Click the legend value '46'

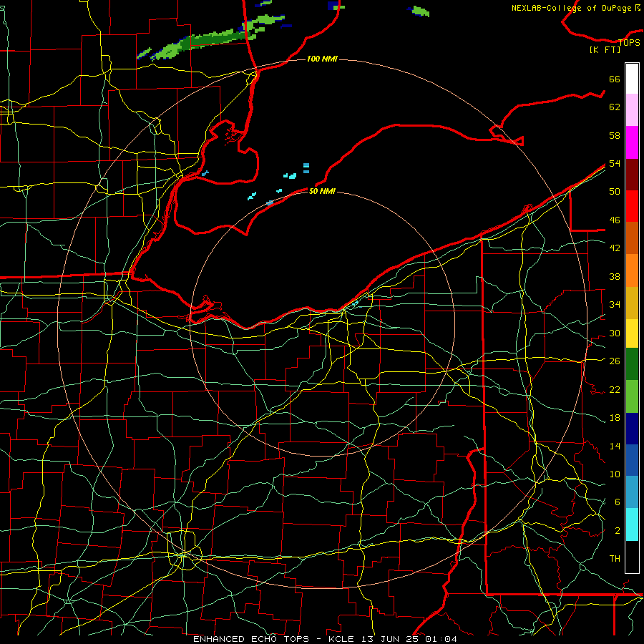click(615, 220)
